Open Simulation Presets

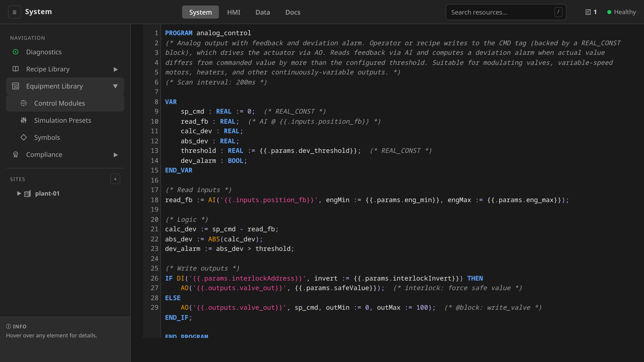(x=65, y=120)
